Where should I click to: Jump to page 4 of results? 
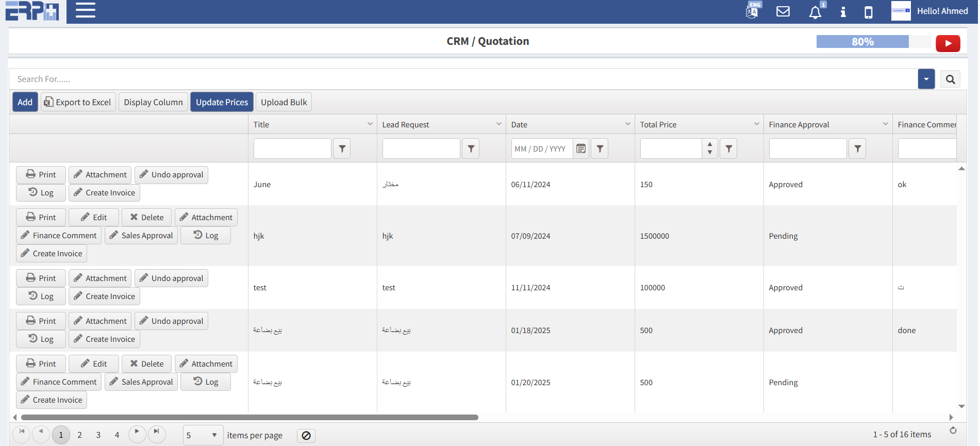117,435
